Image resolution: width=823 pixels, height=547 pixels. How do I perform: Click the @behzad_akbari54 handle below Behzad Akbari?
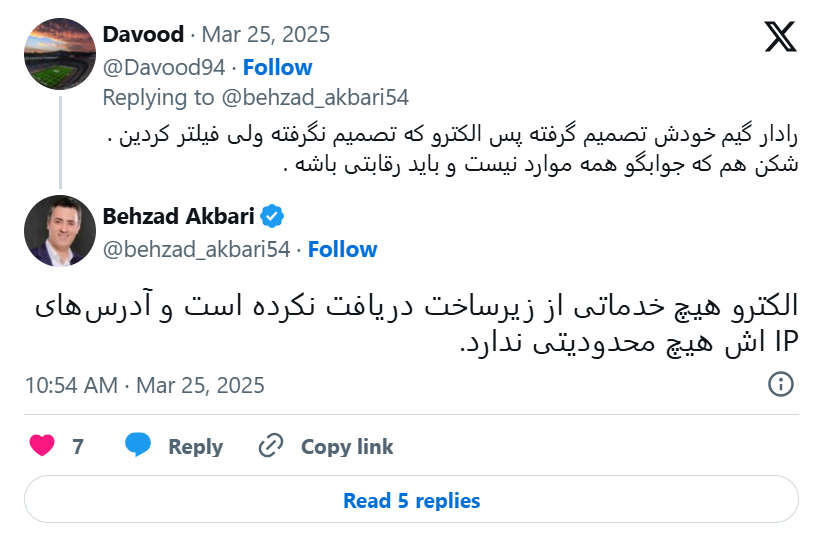[196, 249]
